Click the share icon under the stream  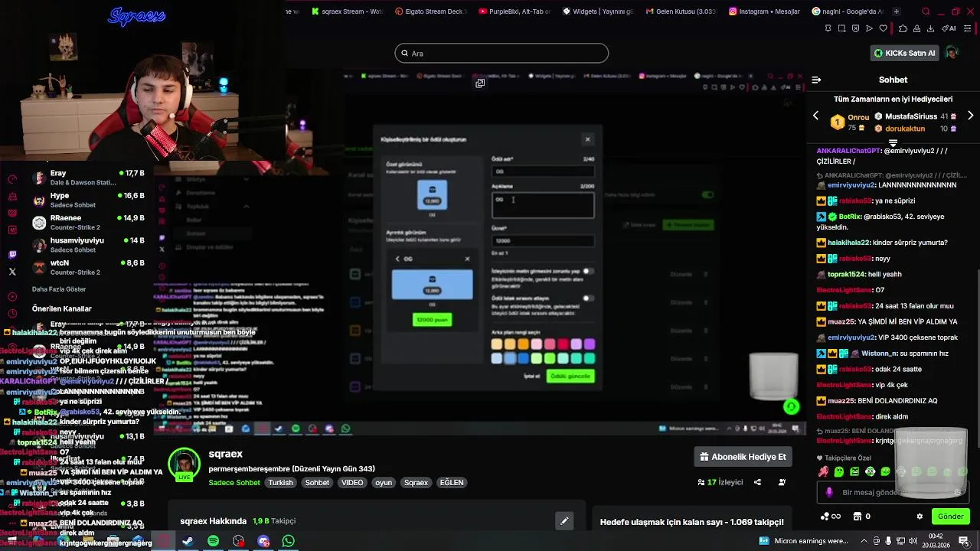pos(757,482)
